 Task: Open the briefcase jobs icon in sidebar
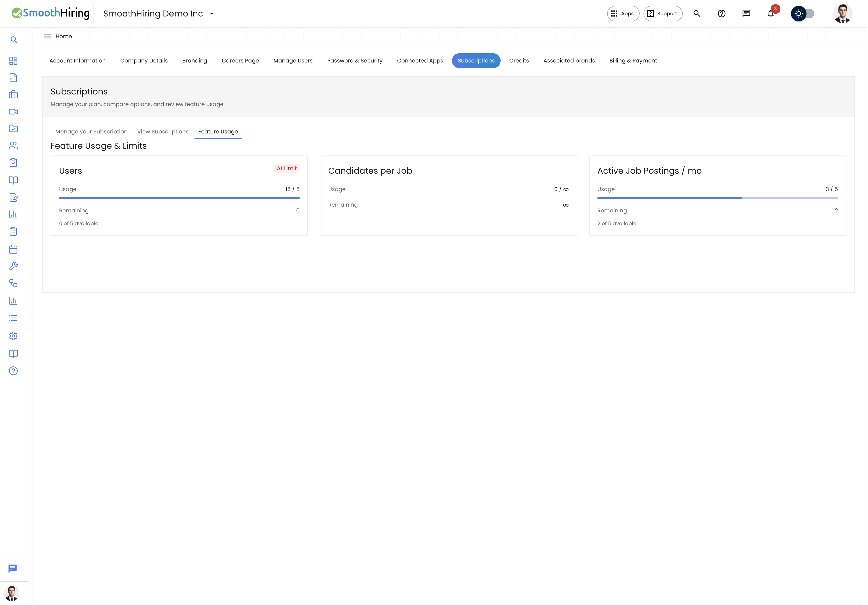click(13, 94)
